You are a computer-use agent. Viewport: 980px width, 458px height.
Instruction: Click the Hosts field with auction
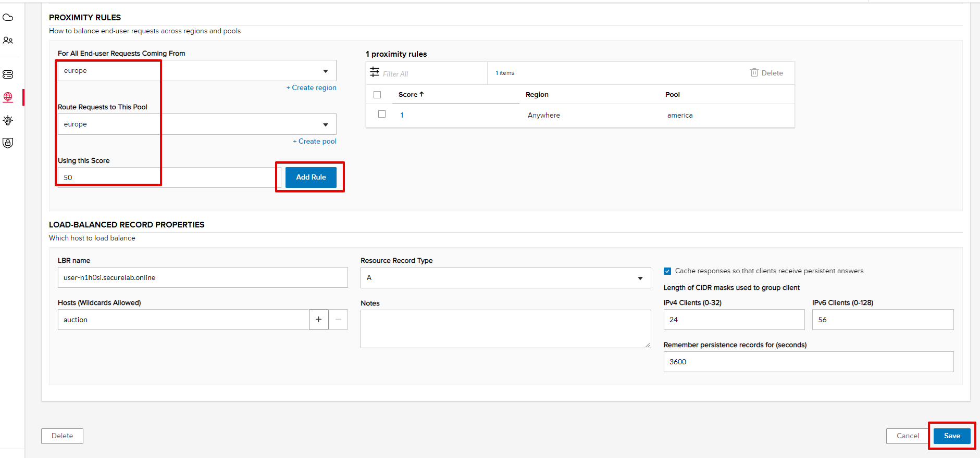183,320
